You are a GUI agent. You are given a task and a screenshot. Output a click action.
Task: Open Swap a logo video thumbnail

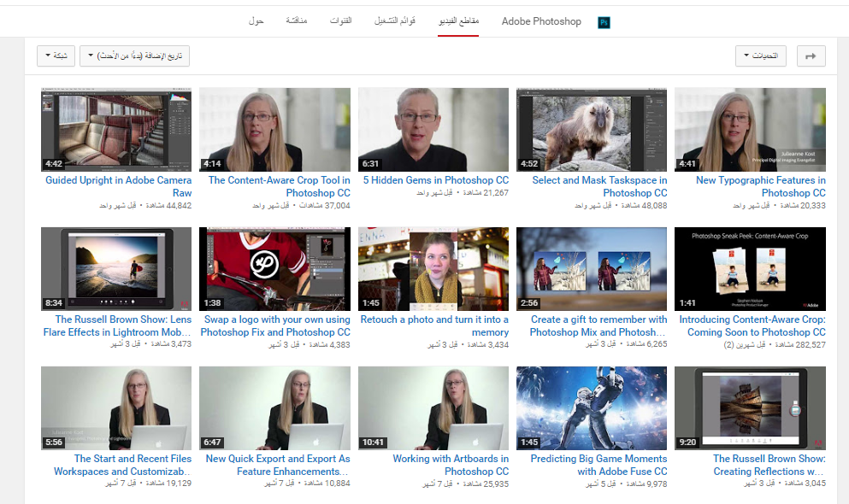click(274, 269)
